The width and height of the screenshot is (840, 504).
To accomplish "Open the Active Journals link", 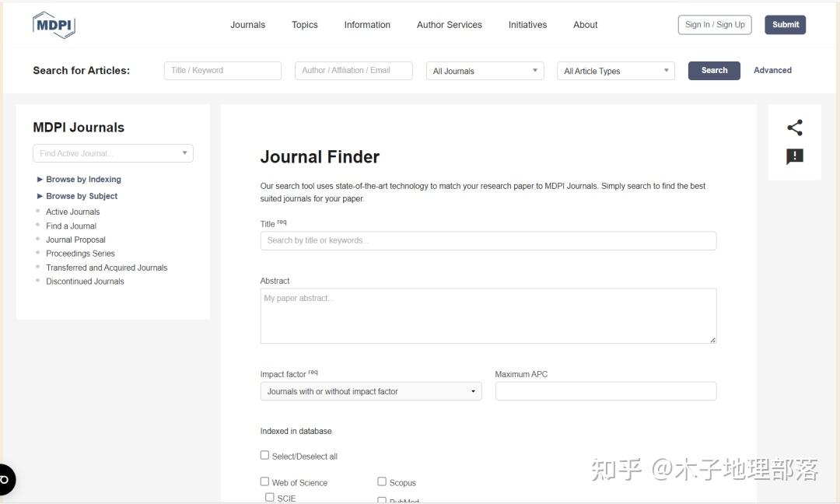I will 73,212.
